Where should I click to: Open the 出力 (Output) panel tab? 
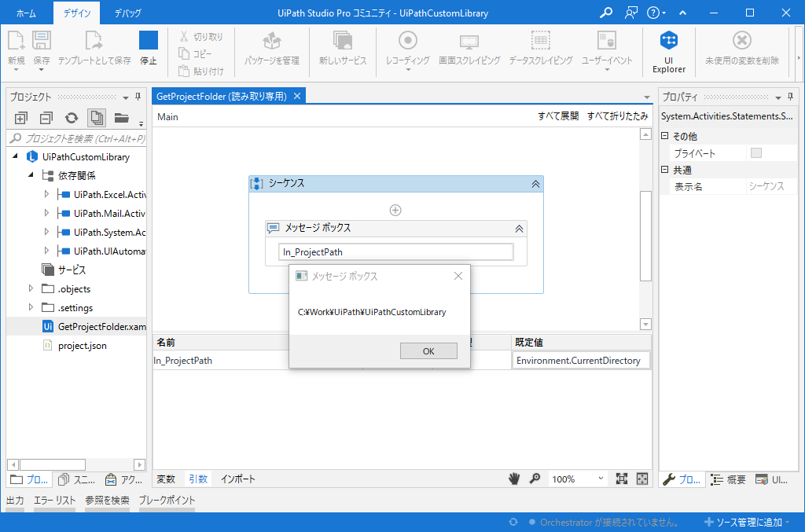coord(15,501)
